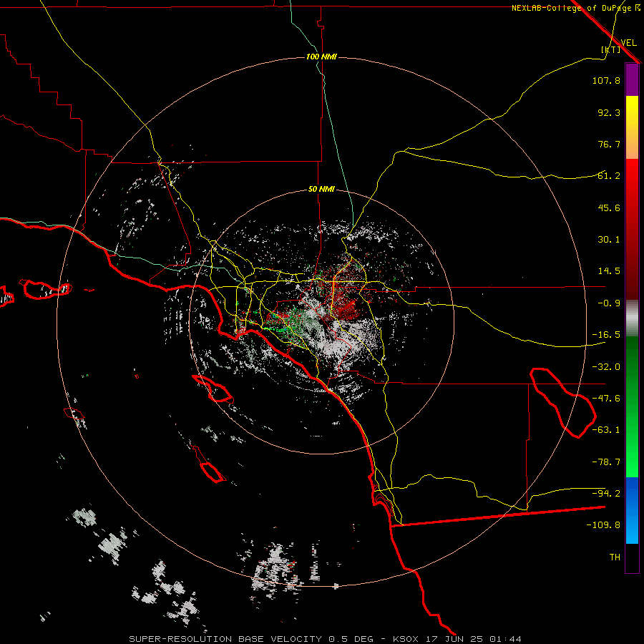Viewport: 644px width, 644px height.
Task: Click the NEXLAB-College of DuPage label
Action: click(572, 8)
